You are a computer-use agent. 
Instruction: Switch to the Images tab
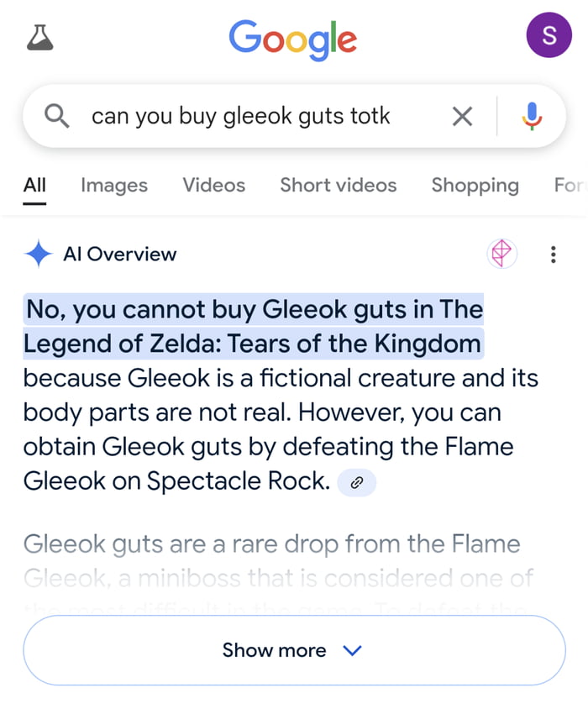coord(113,185)
